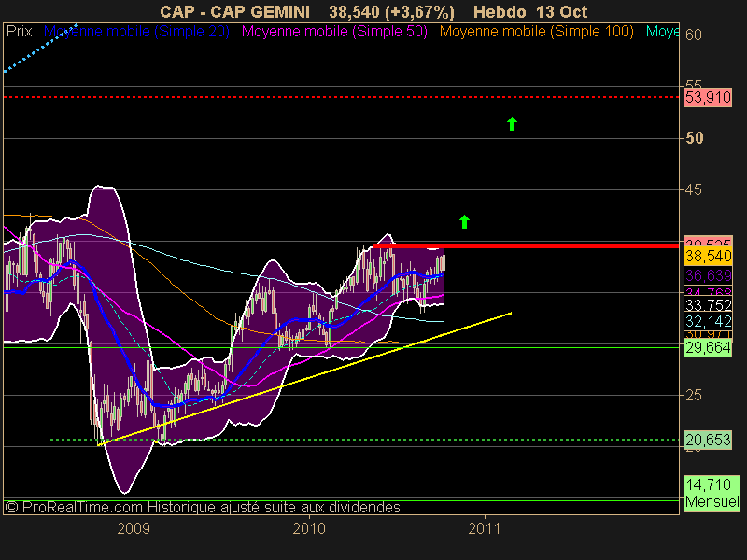Image resolution: width=747 pixels, height=560 pixels.
Task: Select the yellow rising trendline
Action: [304, 379]
